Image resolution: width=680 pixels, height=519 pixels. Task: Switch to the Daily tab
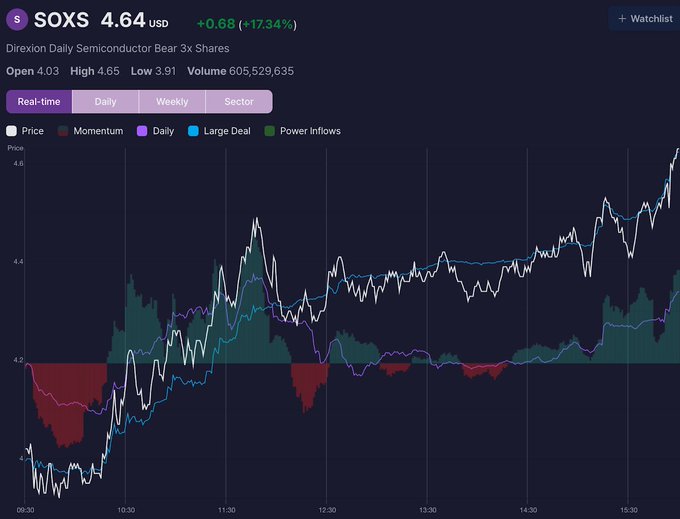coord(105,101)
